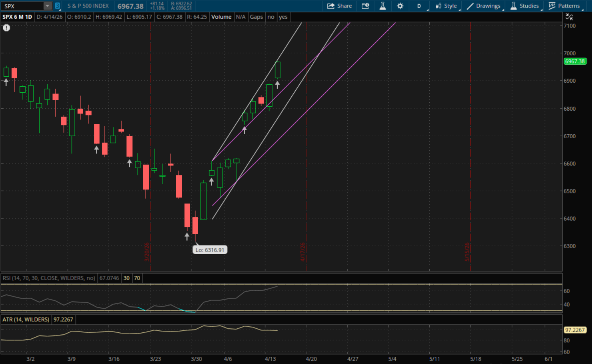This screenshot has width=592, height=364.
Task: Click the ATR value tag 97.2267 on axis
Action: point(575,330)
